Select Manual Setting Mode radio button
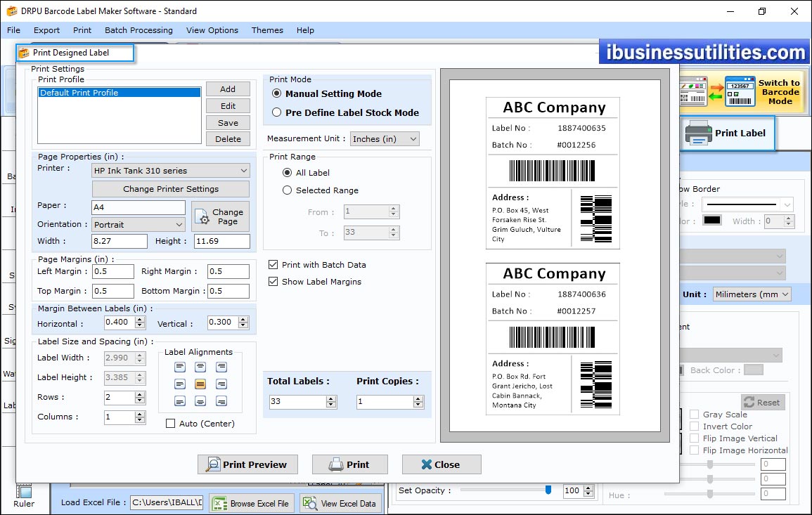 [x=276, y=93]
